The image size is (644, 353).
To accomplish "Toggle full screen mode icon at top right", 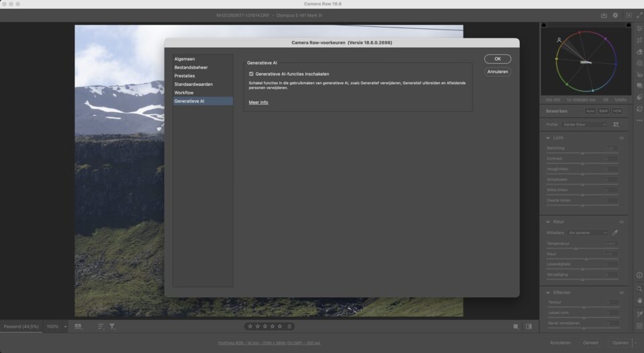I will 639,15.
